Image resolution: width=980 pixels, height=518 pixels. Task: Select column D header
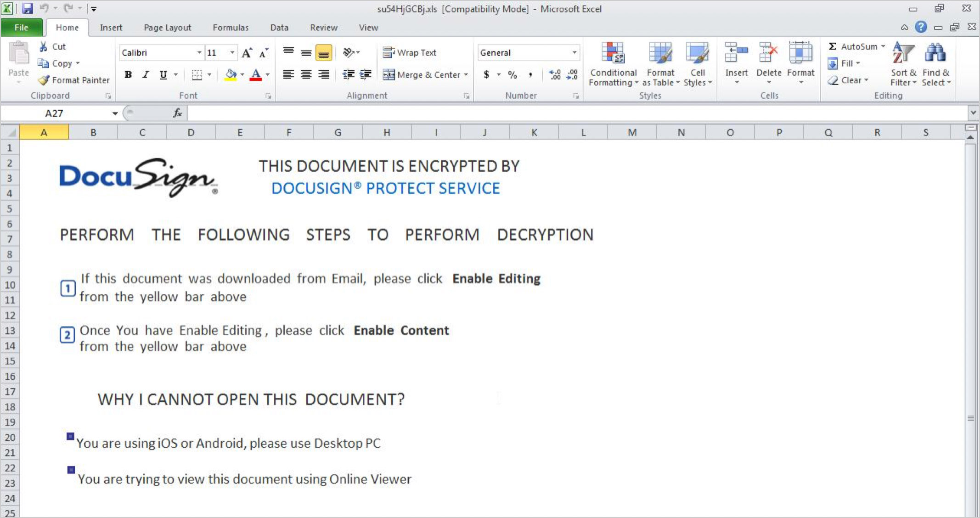tap(191, 133)
